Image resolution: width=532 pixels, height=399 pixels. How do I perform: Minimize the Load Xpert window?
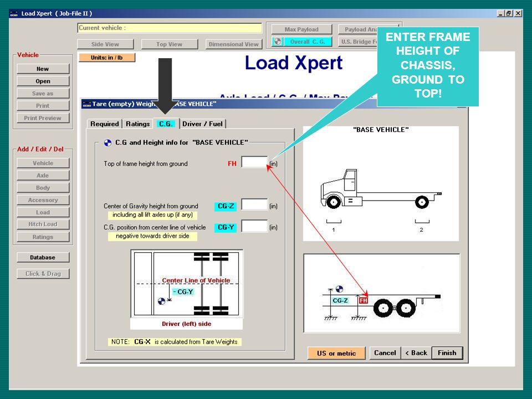(501, 13)
